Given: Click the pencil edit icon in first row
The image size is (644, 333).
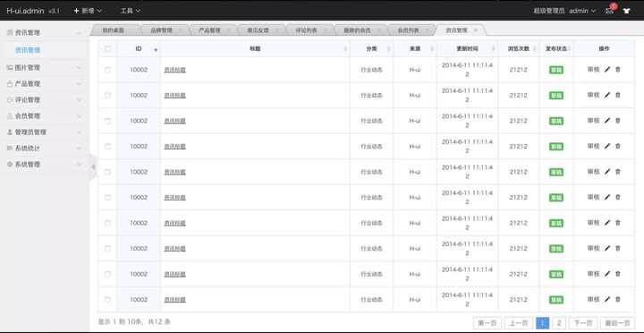Looking at the screenshot, I should 607,70.
